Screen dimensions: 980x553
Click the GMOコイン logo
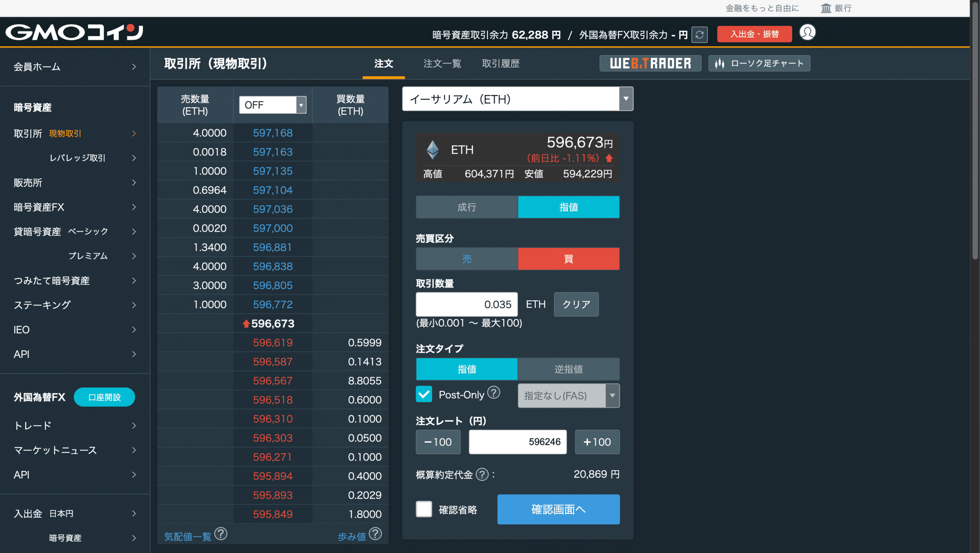point(74,33)
